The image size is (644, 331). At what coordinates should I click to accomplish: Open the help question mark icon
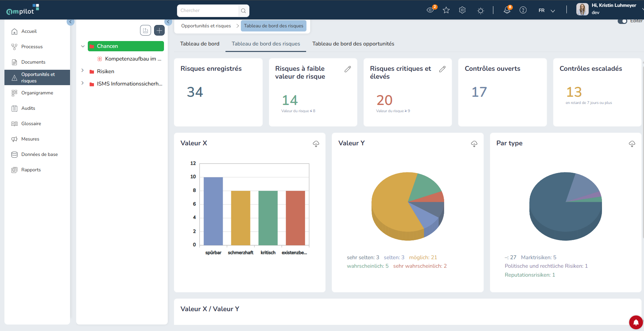(523, 10)
